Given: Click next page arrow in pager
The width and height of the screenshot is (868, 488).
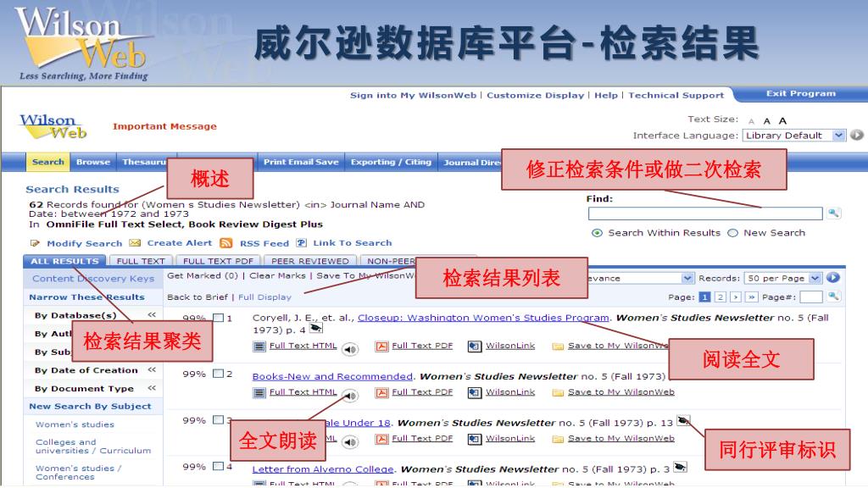Looking at the screenshot, I should [x=735, y=297].
